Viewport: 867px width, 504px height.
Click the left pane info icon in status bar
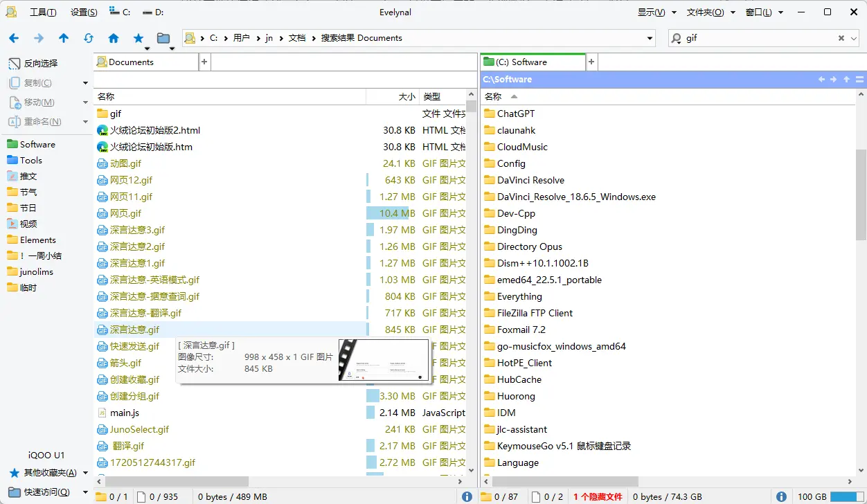click(x=467, y=496)
